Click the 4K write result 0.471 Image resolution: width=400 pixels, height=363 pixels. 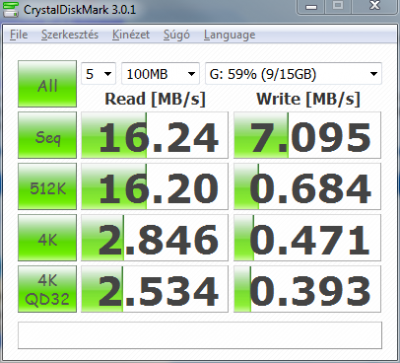307,238
